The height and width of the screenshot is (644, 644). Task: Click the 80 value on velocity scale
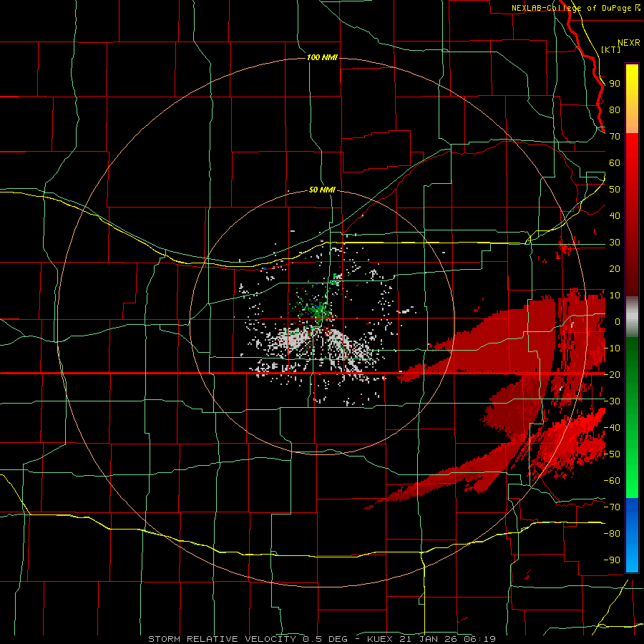(615, 110)
